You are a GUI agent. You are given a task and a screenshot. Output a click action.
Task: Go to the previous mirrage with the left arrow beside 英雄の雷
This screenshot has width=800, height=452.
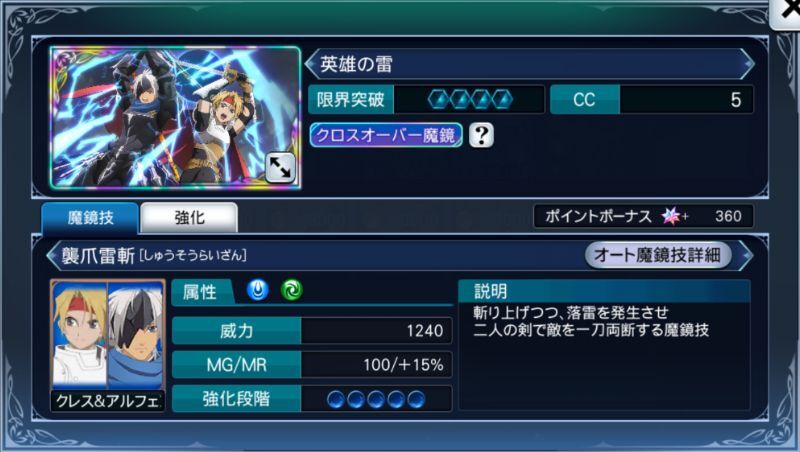pyautogui.click(x=310, y=64)
